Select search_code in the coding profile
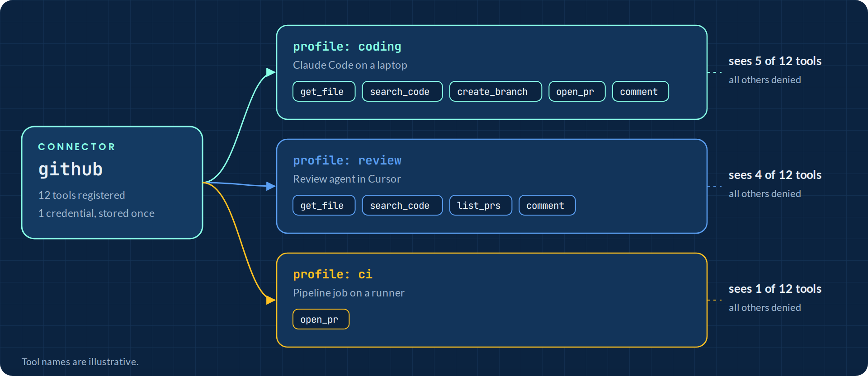 click(x=402, y=91)
